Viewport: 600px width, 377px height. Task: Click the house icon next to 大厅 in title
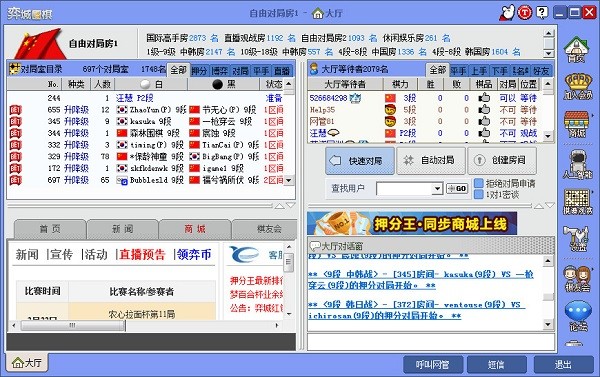pos(318,13)
